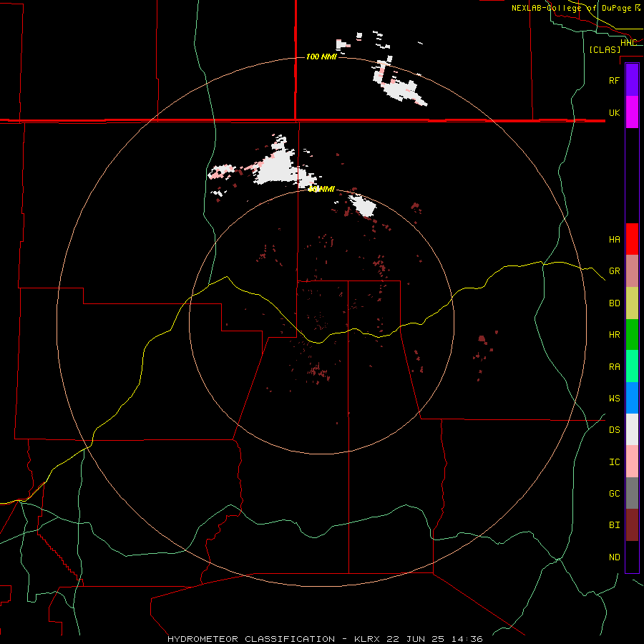The width and height of the screenshot is (644, 644).
Task: Click the IC legend label
Action: pyautogui.click(x=614, y=462)
